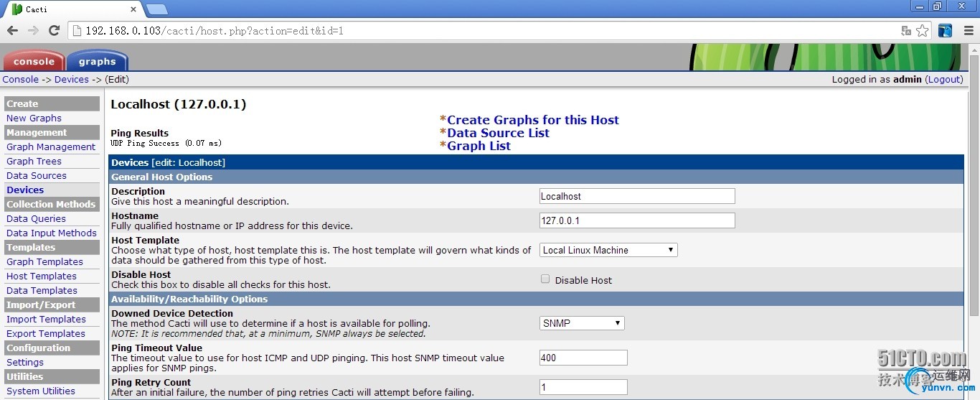Open Data Queries in the sidebar
This screenshot has width=980, height=400.
[36, 219]
